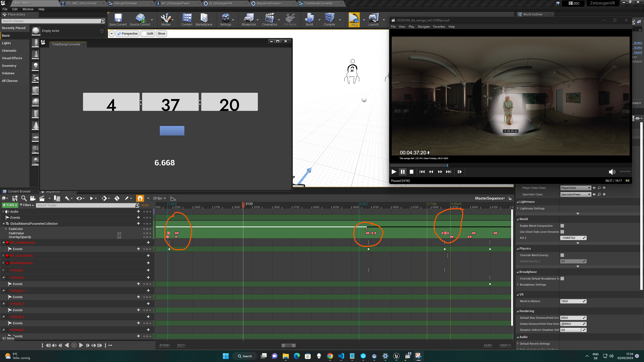The height and width of the screenshot is (362, 644).
Task: Open the Spectator Class dropdown
Action: (575, 194)
